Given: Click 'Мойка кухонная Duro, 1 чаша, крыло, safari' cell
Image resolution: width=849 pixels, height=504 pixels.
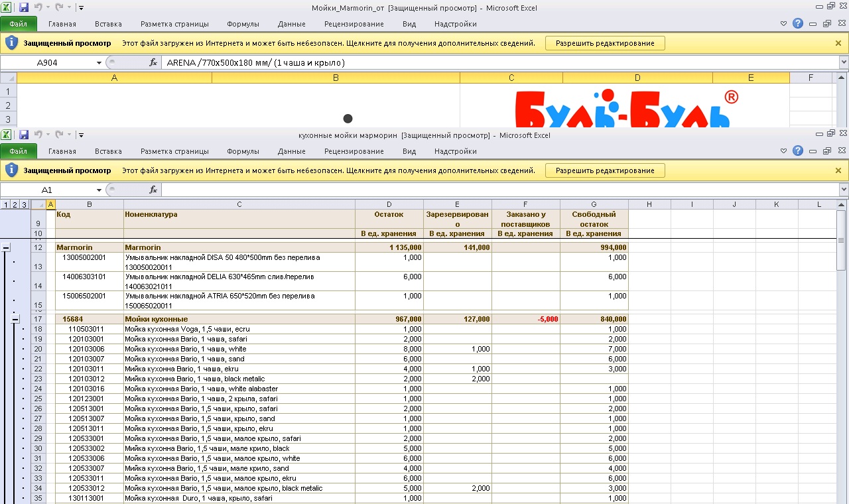Looking at the screenshot, I should (x=239, y=498).
